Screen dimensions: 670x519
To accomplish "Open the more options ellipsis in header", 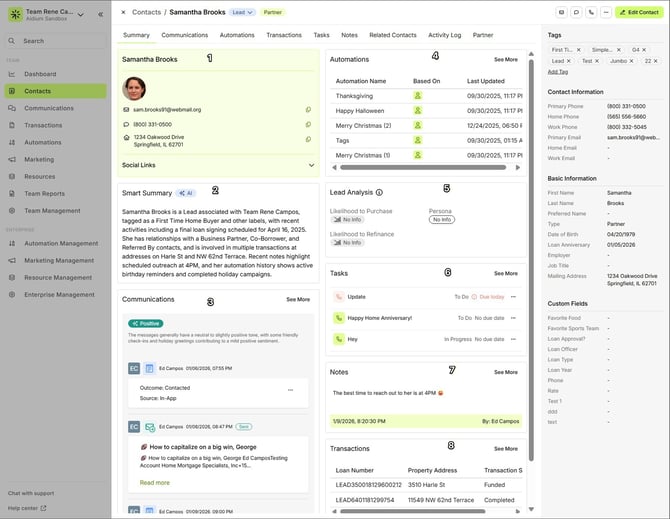I will pos(606,12).
